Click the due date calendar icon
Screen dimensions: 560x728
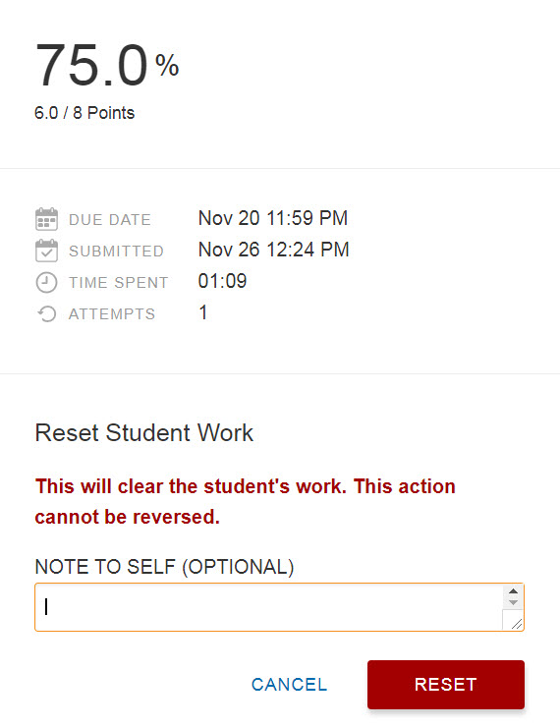click(x=46, y=219)
